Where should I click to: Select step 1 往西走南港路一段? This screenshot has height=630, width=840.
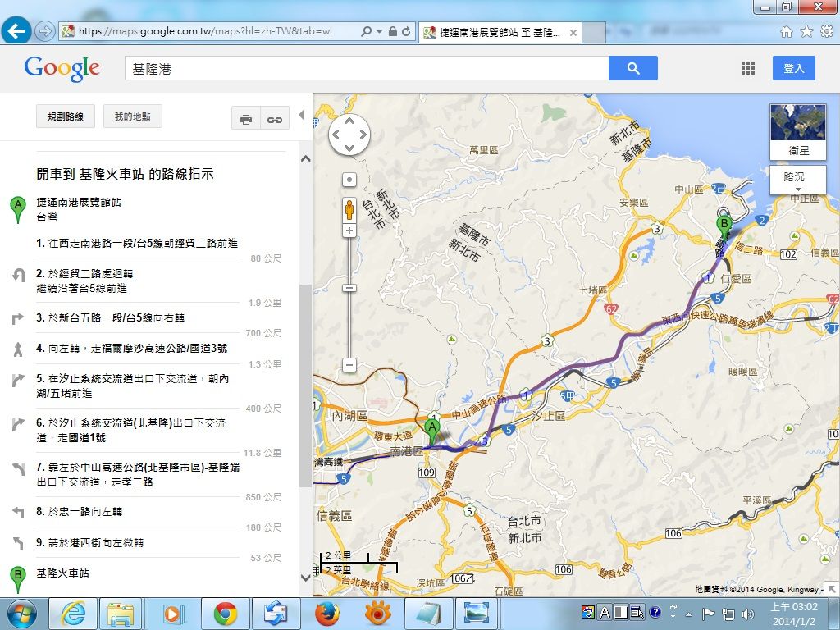137,243
